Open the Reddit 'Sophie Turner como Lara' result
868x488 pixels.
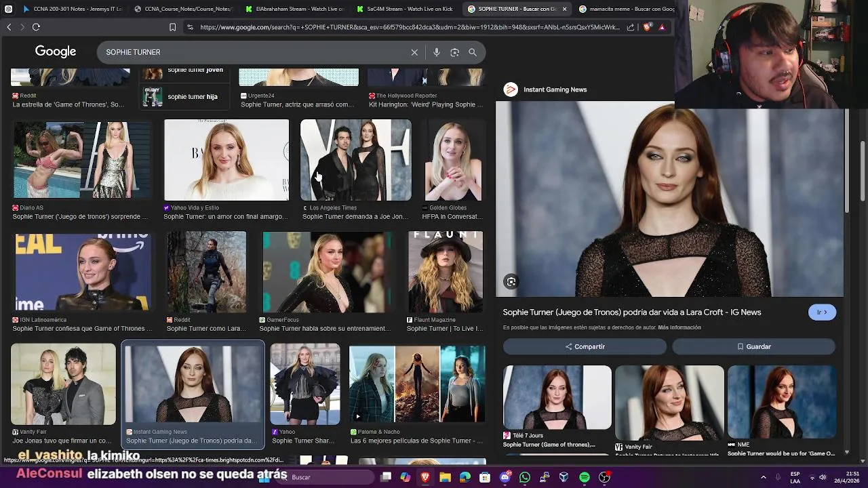(x=207, y=272)
